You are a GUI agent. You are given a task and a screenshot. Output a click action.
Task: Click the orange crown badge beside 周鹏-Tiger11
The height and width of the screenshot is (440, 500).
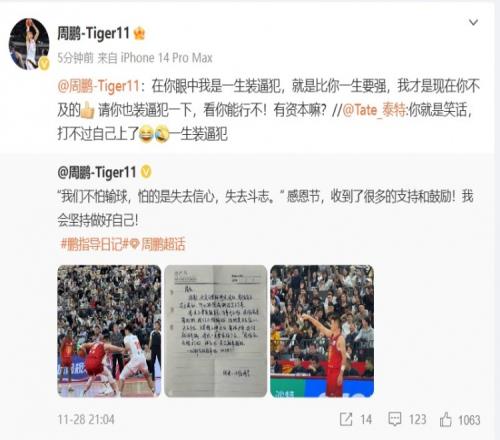[x=139, y=33]
